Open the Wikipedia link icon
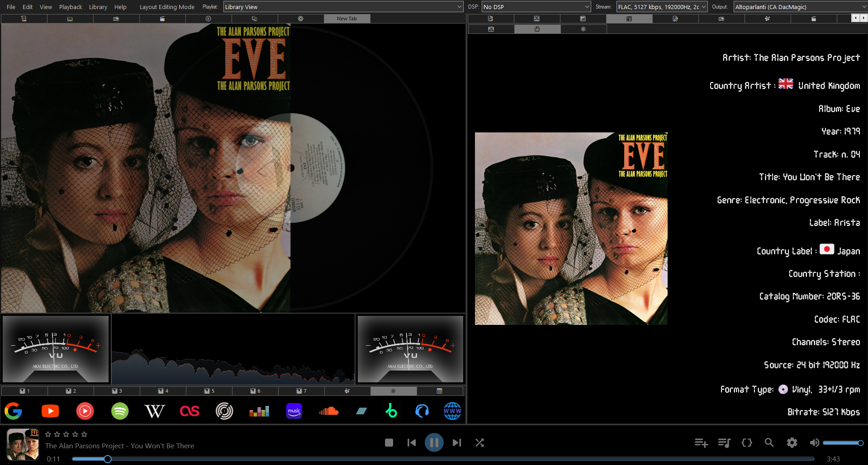The image size is (868, 465). (x=154, y=411)
